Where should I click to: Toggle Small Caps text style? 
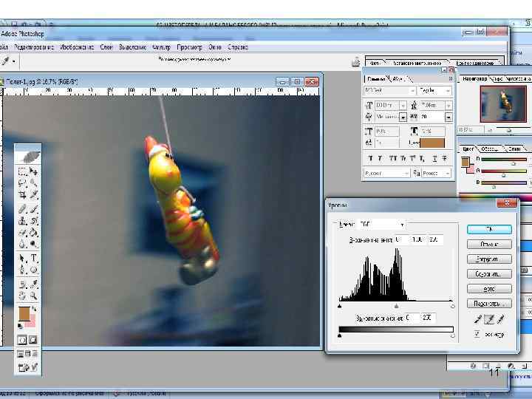coord(403,158)
